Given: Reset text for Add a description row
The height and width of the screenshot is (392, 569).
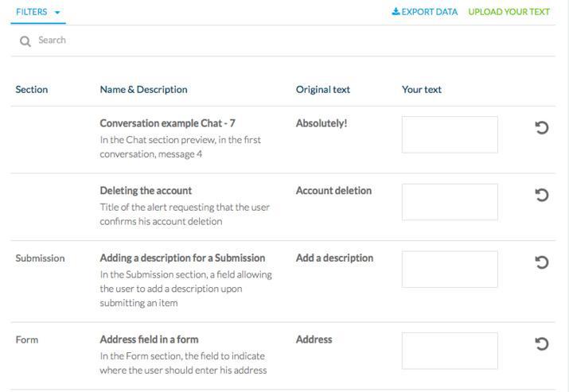Looking at the screenshot, I should pos(541,262).
